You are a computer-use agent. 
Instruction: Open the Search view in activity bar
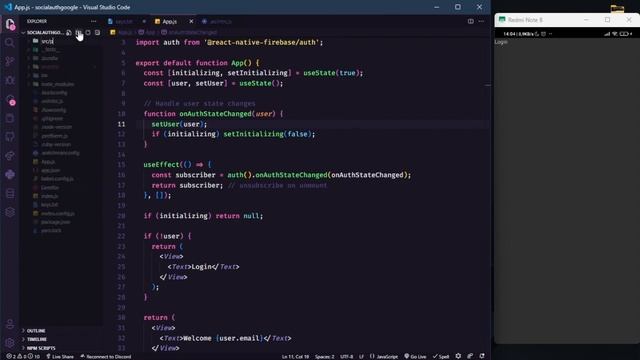pyautogui.click(x=10, y=43)
